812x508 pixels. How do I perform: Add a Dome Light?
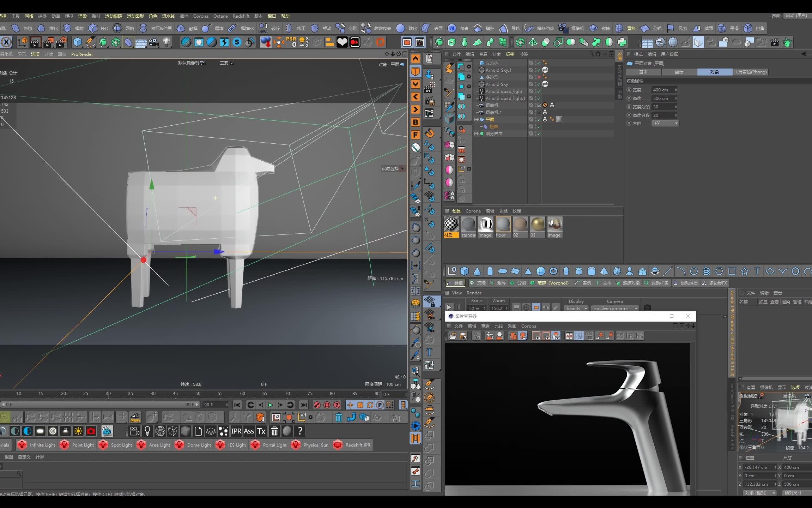pos(193,445)
